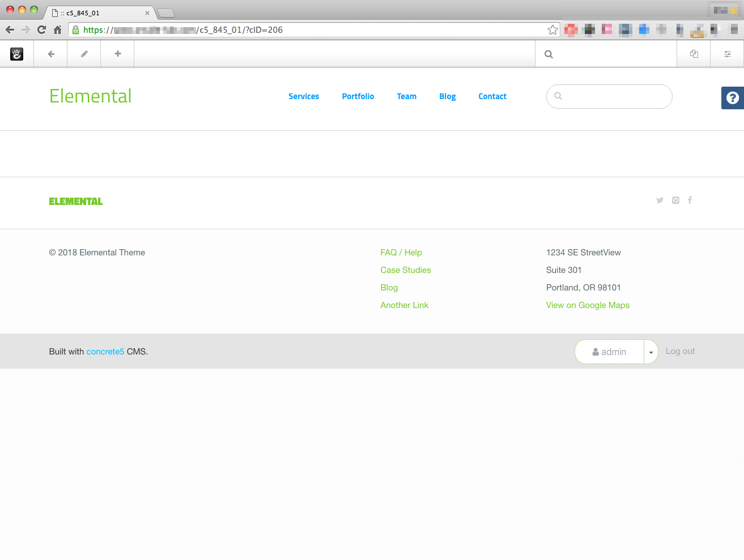Focus the rounded site search field
The image size is (744, 560).
609,96
